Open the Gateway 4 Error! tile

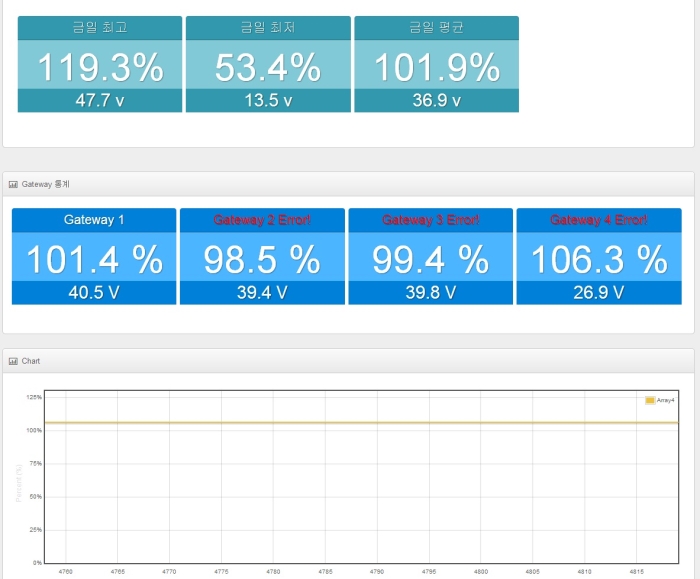tap(599, 256)
